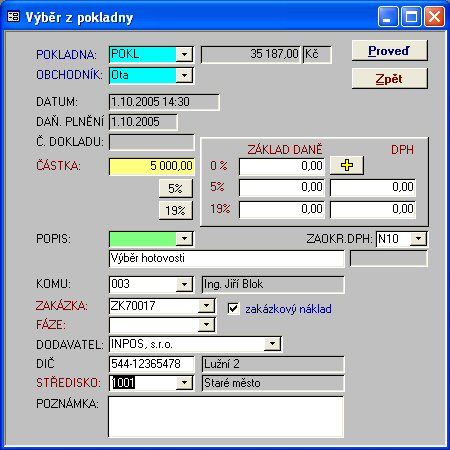The image size is (450, 450).
Task: Click the 5% ZÁKLAD DANĚ field
Action: point(282,187)
